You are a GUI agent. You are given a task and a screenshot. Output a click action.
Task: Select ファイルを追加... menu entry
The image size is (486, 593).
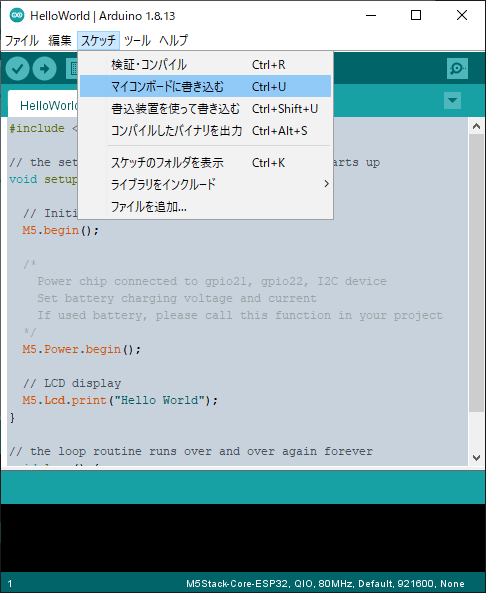(205, 206)
